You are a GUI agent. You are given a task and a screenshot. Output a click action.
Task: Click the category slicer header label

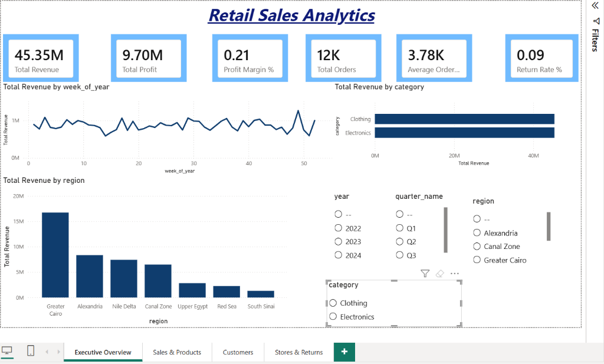tap(343, 285)
